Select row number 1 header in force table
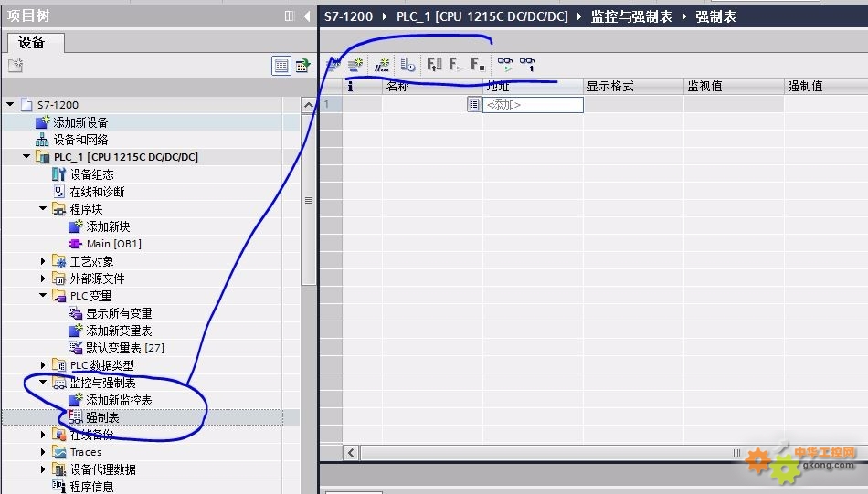The image size is (868, 494). [331, 104]
